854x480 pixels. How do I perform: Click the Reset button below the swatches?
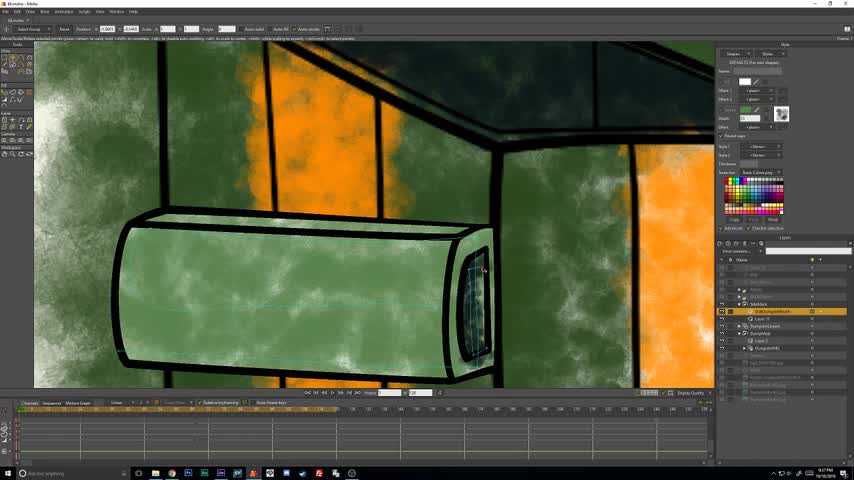[773, 220]
